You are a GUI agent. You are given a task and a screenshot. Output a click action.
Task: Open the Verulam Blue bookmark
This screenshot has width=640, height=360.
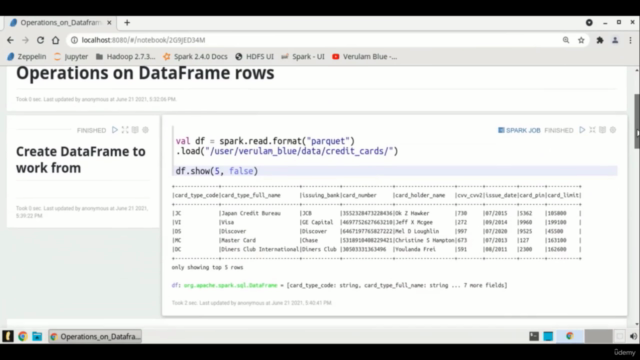click(x=364, y=56)
